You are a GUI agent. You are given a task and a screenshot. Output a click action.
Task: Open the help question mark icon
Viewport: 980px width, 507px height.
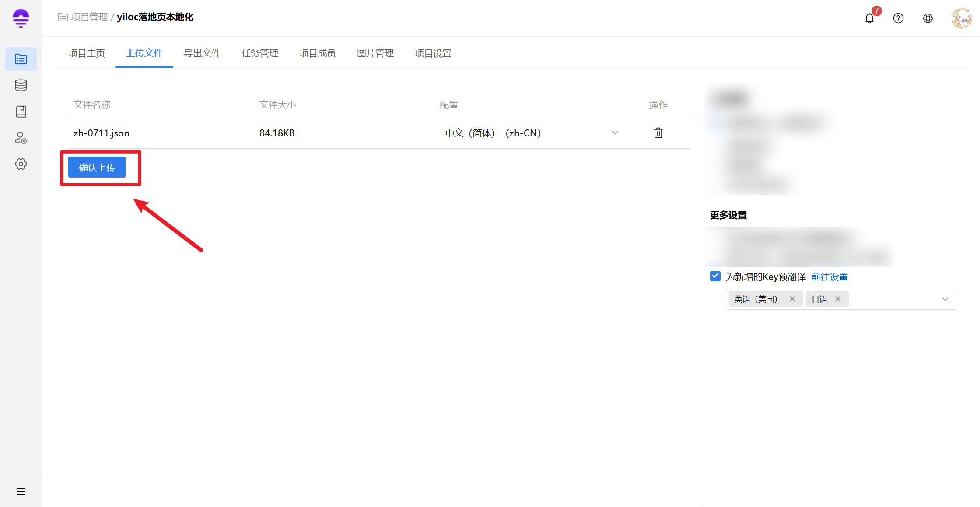[898, 18]
